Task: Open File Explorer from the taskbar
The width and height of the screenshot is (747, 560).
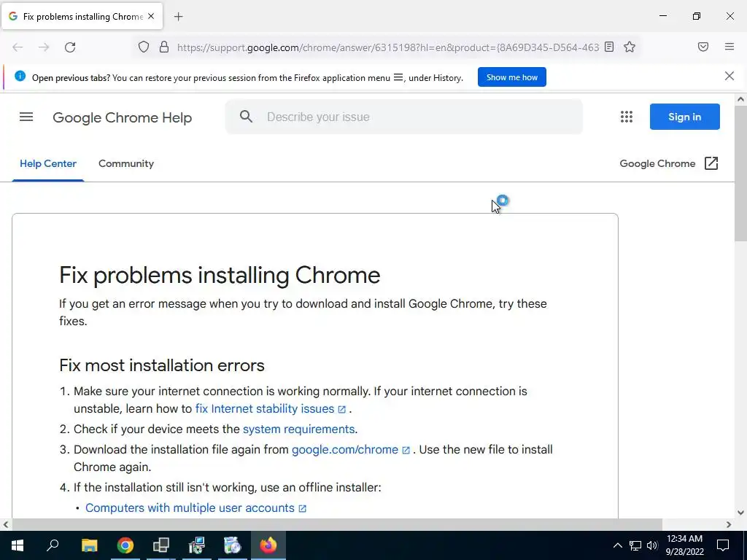Action: [x=89, y=545]
